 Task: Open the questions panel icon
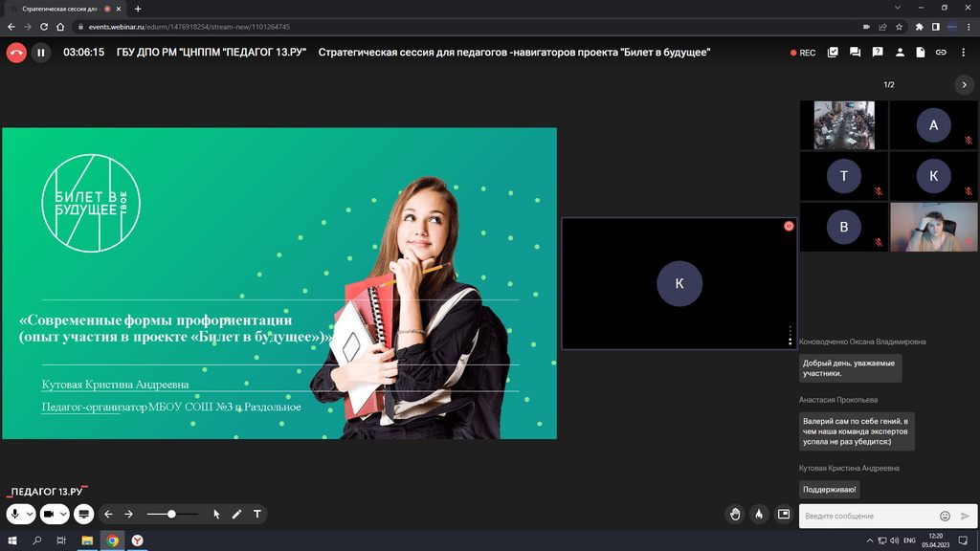click(x=878, y=53)
